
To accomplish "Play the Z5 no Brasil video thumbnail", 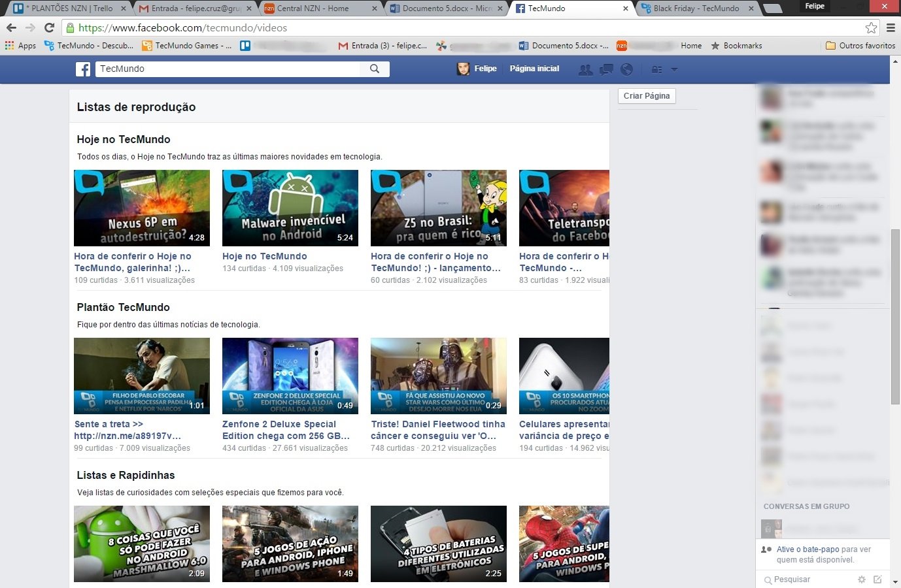I will [x=439, y=208].
